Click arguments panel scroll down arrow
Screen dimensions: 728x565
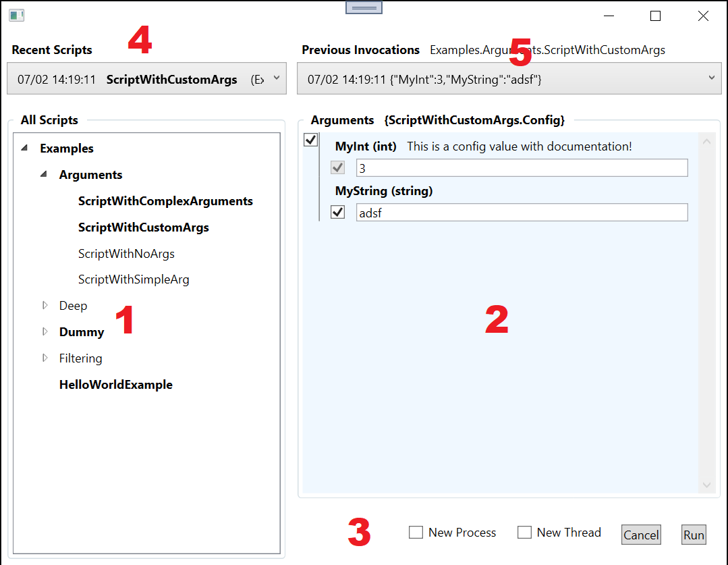click(x=706, y=485)
